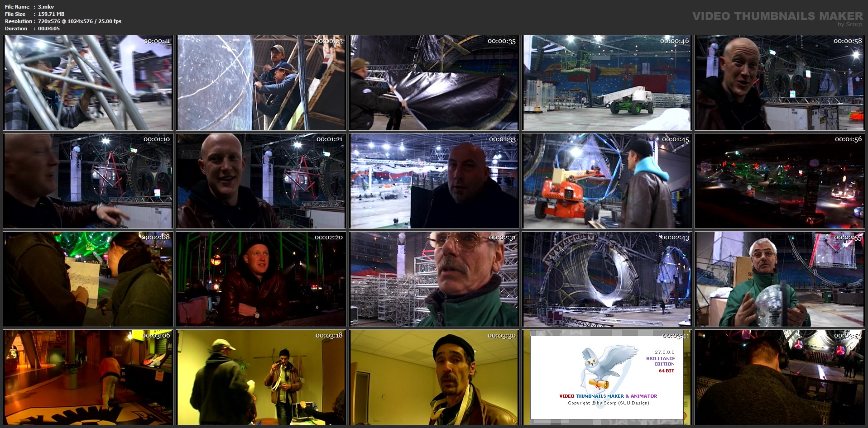Click the black tarp frame at 00:00:35

(x=434, y=83)
